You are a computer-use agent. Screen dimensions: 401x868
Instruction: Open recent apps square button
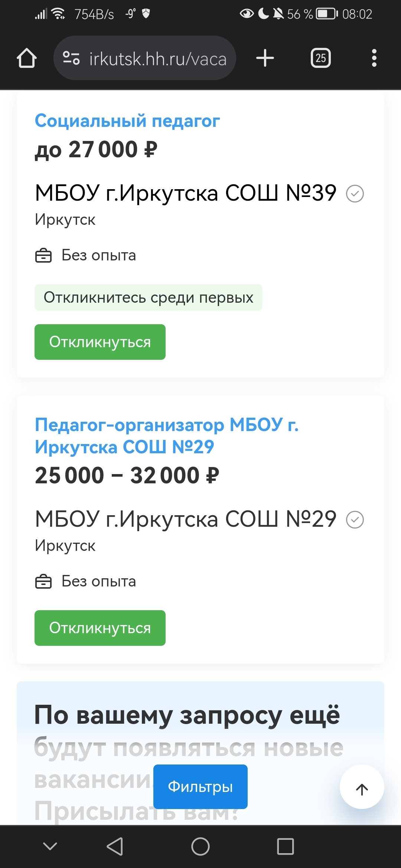(285, 846)
